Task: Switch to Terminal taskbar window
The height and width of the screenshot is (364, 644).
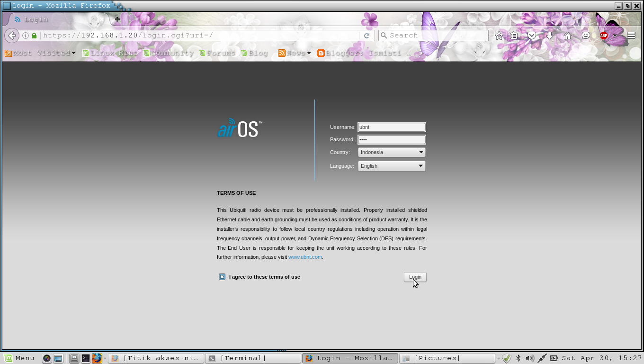Action: click(x=254, y=358)
